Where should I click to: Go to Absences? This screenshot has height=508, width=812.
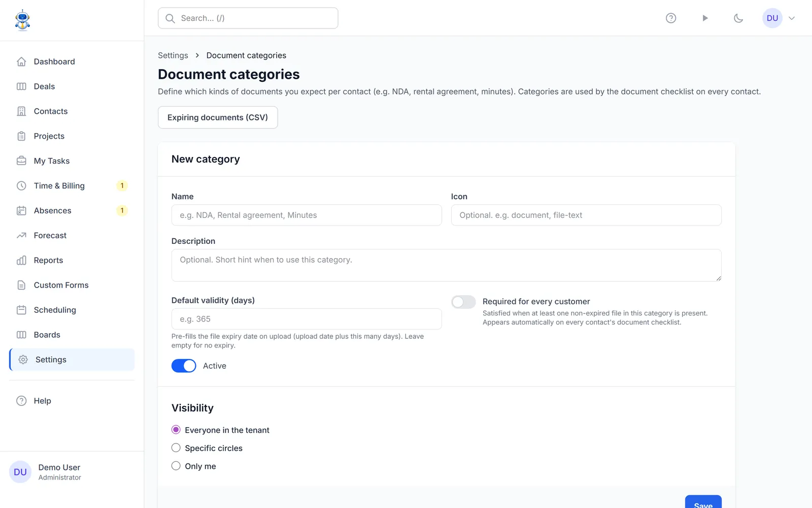click(72, 211)
